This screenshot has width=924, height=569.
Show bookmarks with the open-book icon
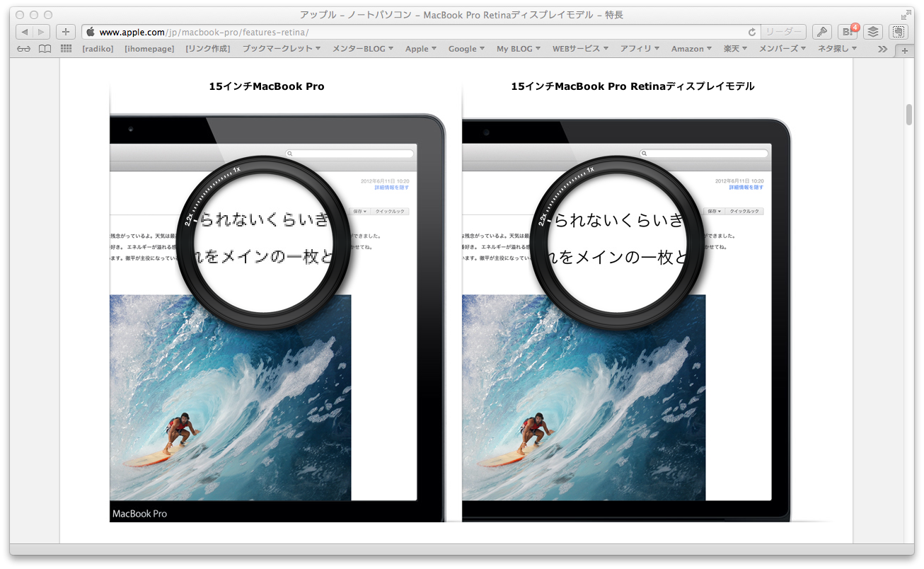coord(45,49)
